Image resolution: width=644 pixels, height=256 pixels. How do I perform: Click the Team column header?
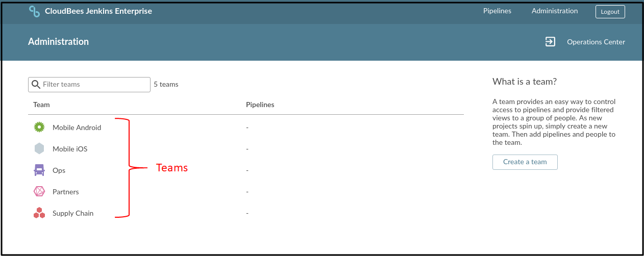click(41, 105)
